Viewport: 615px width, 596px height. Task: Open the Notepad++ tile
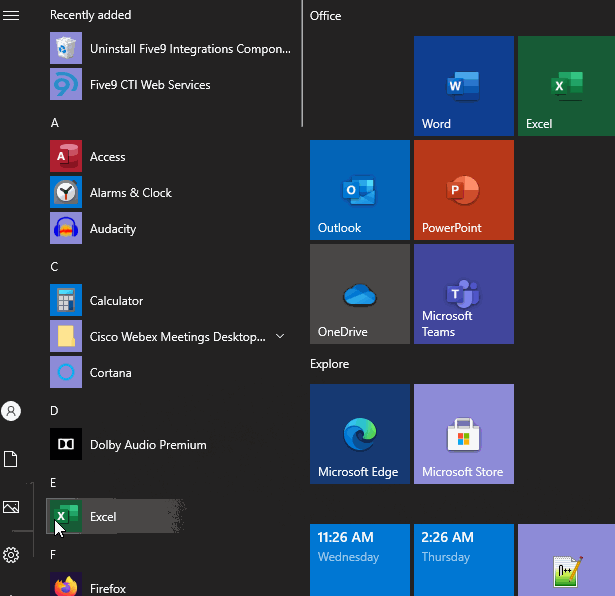pyautogui.click(x=566, y=560)
